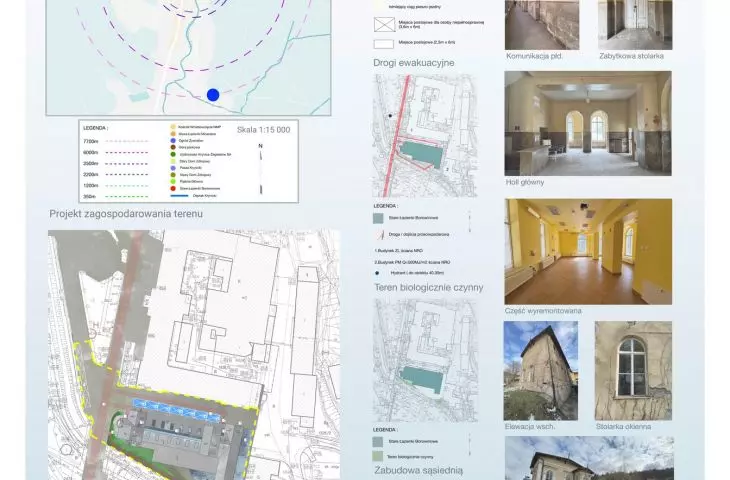Click teal swatch in Drogi ewakuacyjne legend
The image size is (730, 480).
(x=378, y=218)
